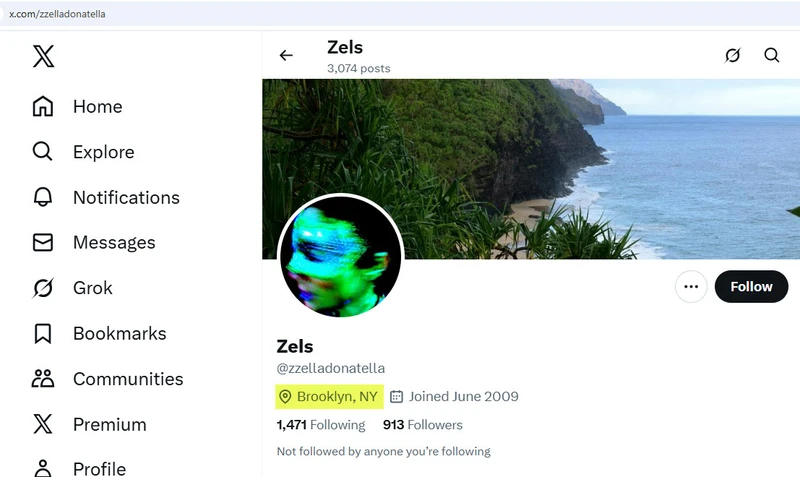Image resolution: width=800 pixels, height=477 pixels.
Task: Open Explore from sidebar
Action: pos(103,152)
